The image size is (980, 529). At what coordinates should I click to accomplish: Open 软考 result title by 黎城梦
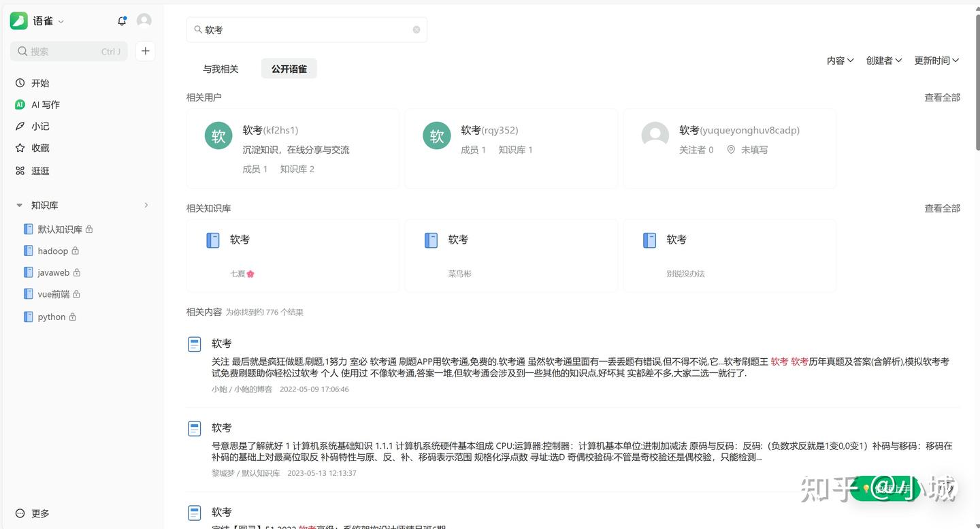[x=221, y=428]
